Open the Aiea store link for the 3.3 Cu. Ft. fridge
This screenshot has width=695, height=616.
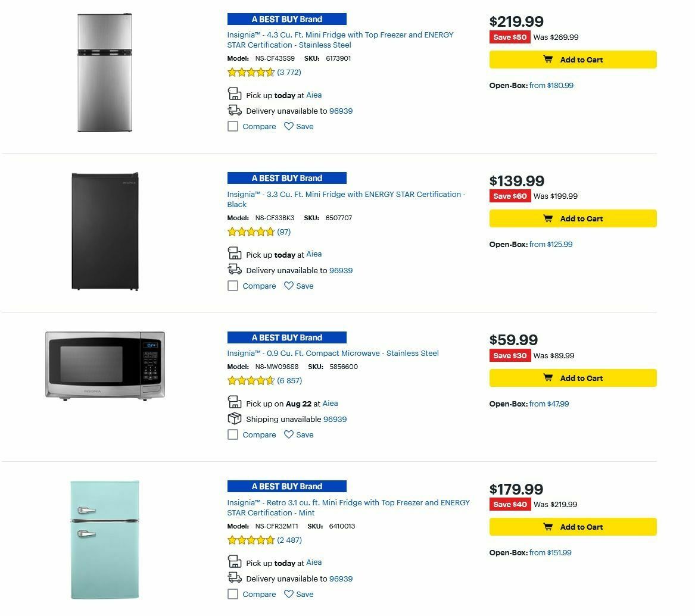click(x=314, y=254)
